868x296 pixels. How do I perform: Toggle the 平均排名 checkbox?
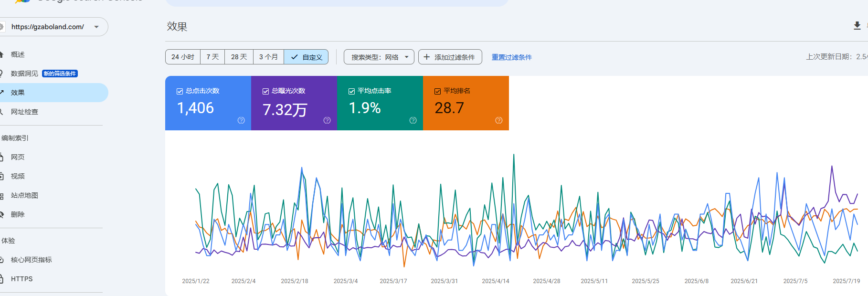(x=438, y=91)
